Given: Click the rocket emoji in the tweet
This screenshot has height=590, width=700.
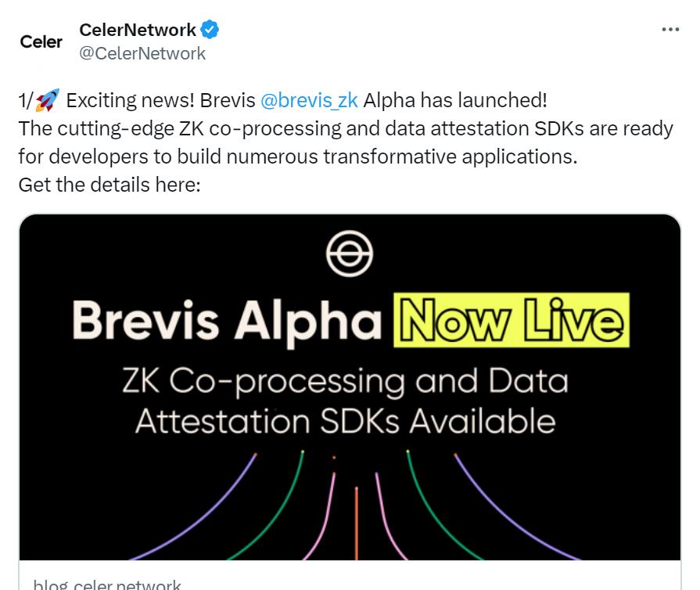Looking at the screenshot, I should point(47,99).
